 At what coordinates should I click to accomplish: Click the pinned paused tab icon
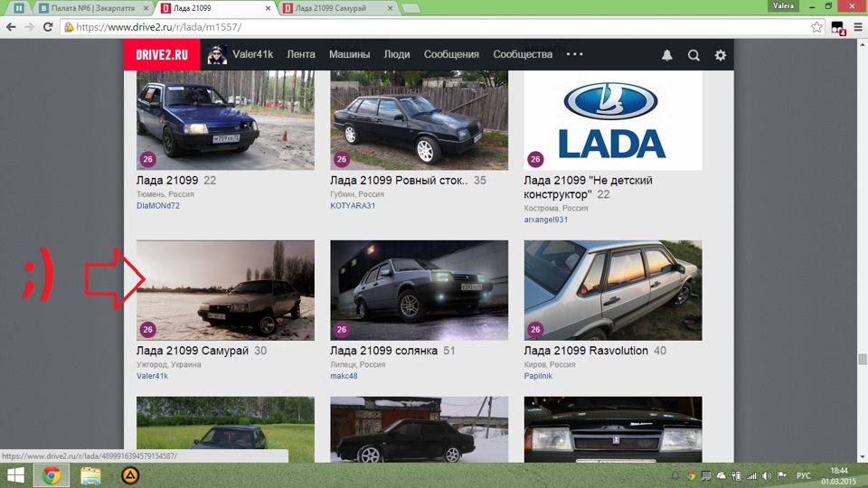pyautogui.click(x=18, y=8)
